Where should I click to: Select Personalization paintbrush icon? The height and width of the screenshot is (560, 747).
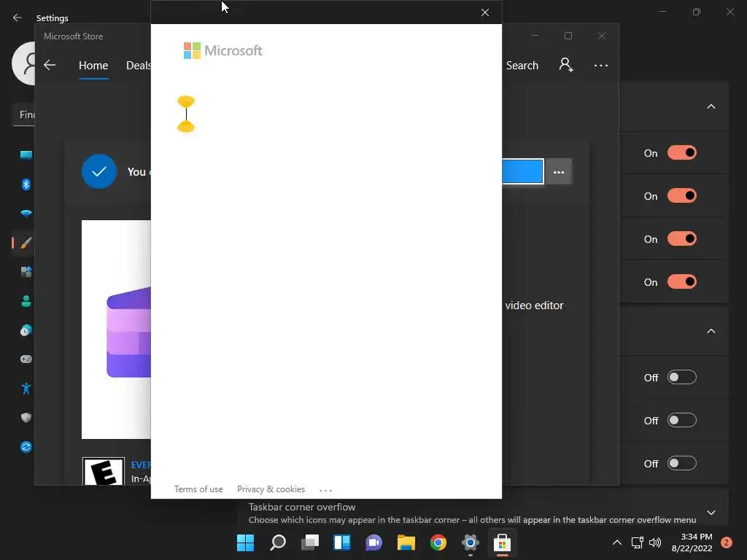coord(26,243)
